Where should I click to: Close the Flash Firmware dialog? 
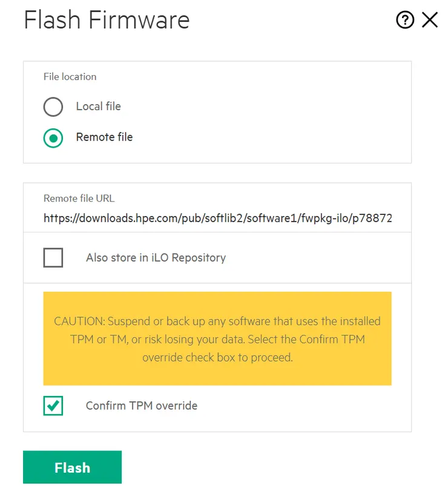(430, 20)
